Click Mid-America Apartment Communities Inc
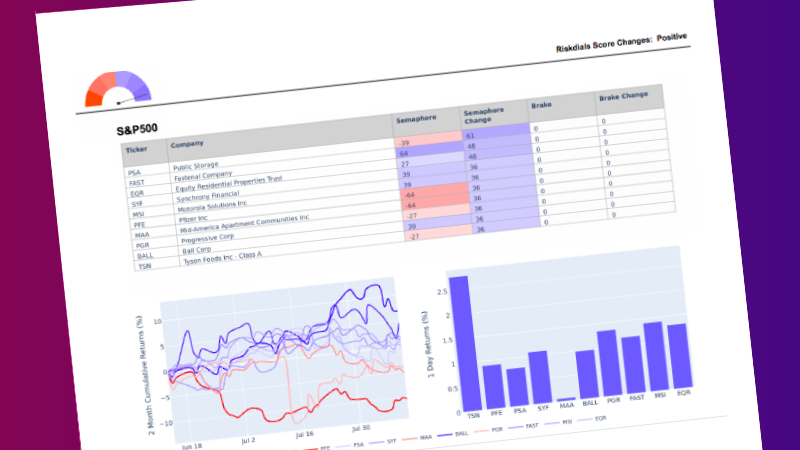The width and height of the screenshot is (800, 450). tap(244, 224)
